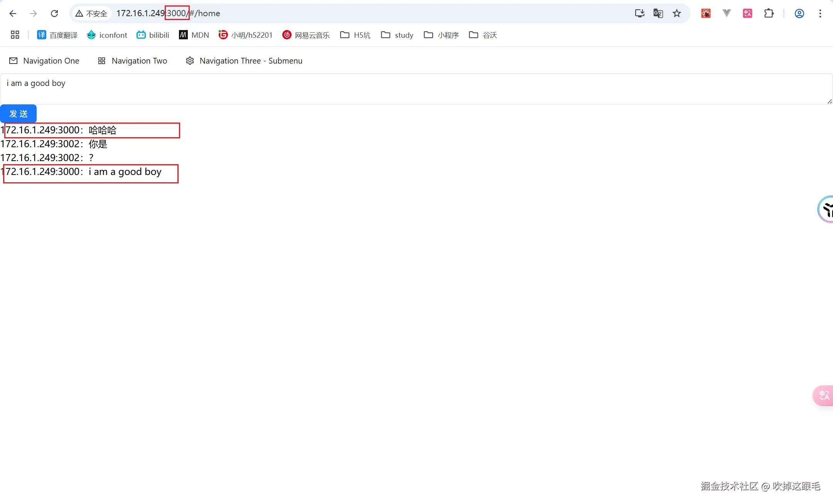This screenshot has height=504, width=833.
Task: Click the 不安全 security warning chip
Action: point(91,13)
